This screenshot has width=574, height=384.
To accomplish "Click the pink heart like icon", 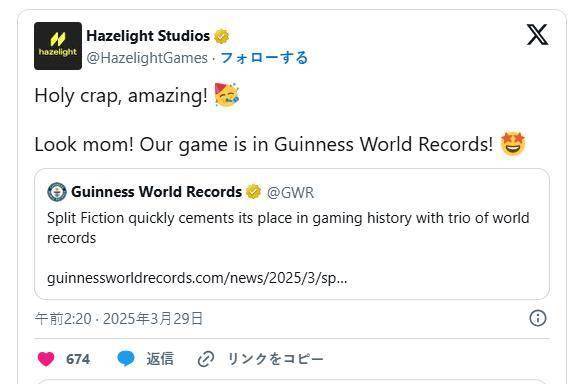I will point(46,359).
